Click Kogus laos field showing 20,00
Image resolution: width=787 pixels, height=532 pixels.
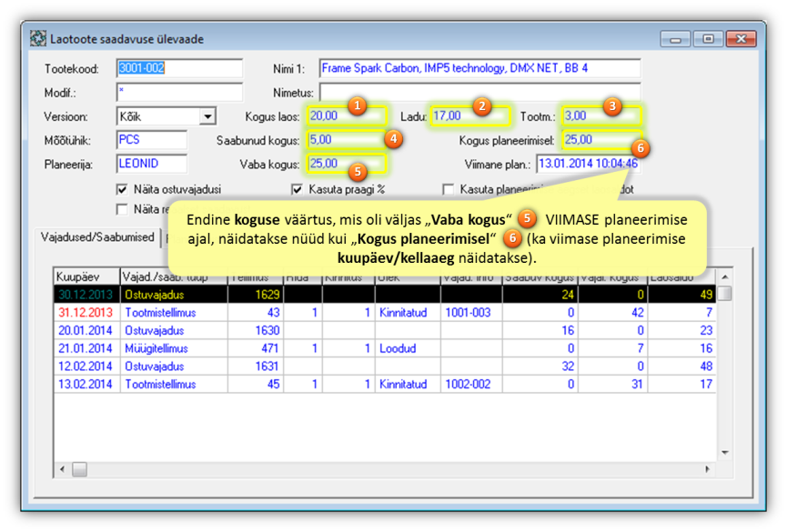click(x=347, y=115)
